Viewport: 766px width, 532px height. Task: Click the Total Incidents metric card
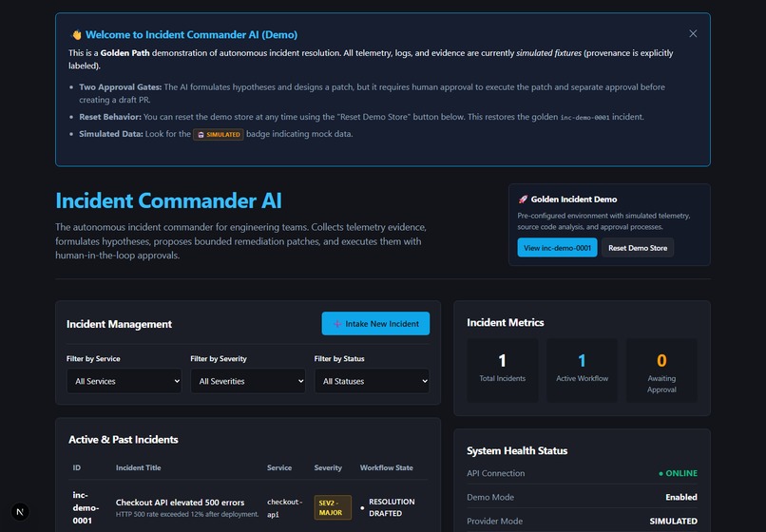[x=502, y=370]
